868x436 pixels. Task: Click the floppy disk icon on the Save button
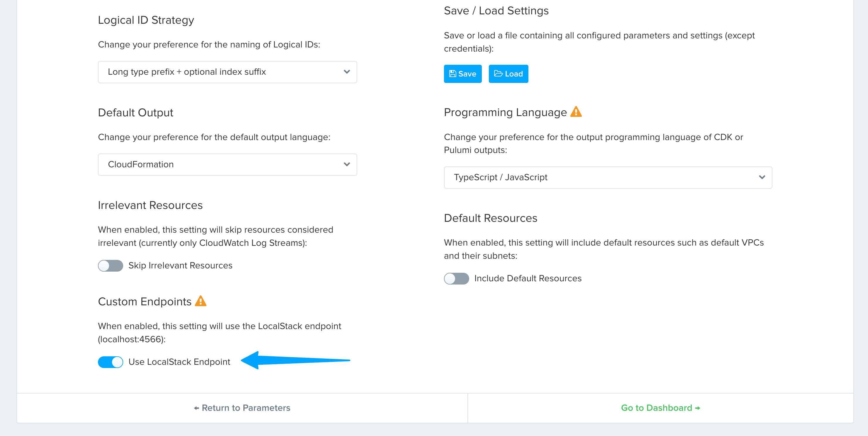coord(453,74)
